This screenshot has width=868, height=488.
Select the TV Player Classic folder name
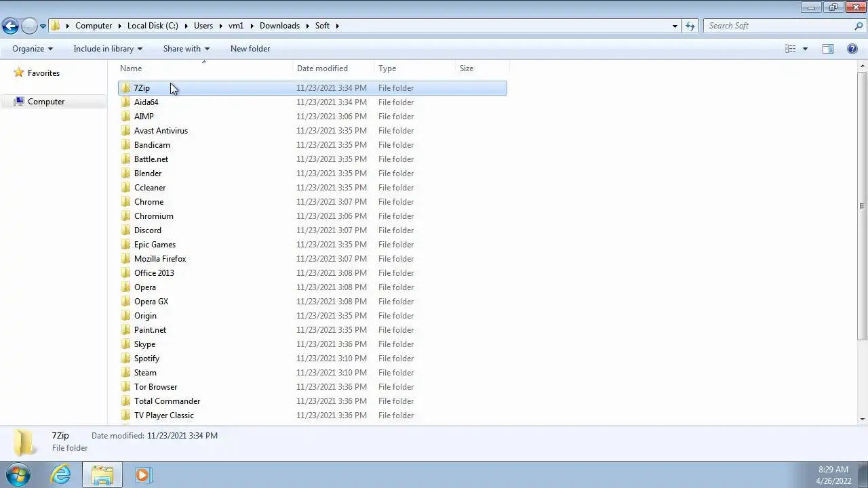163,415
